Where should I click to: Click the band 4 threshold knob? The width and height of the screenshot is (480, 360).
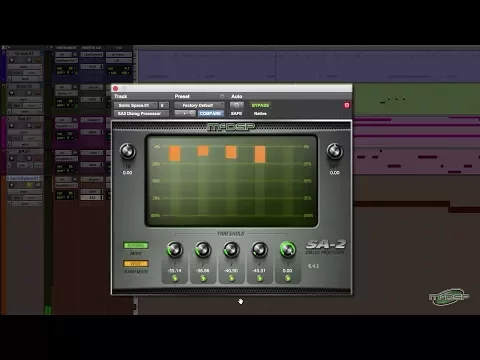coord(260,250)
